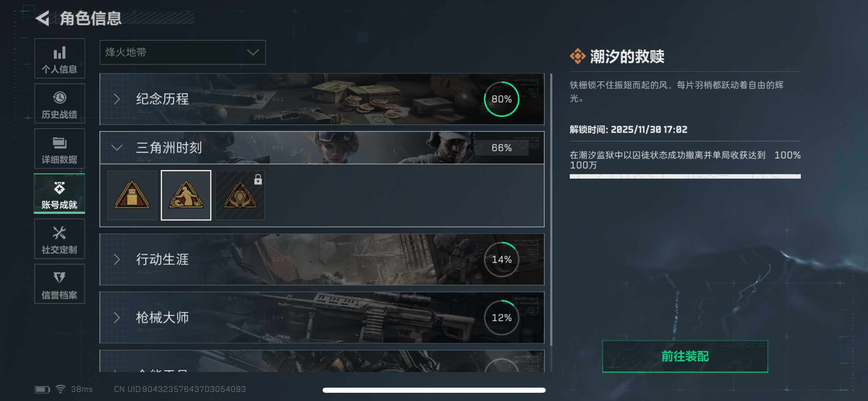Select the USB drive triangle badge

point(132,195)
